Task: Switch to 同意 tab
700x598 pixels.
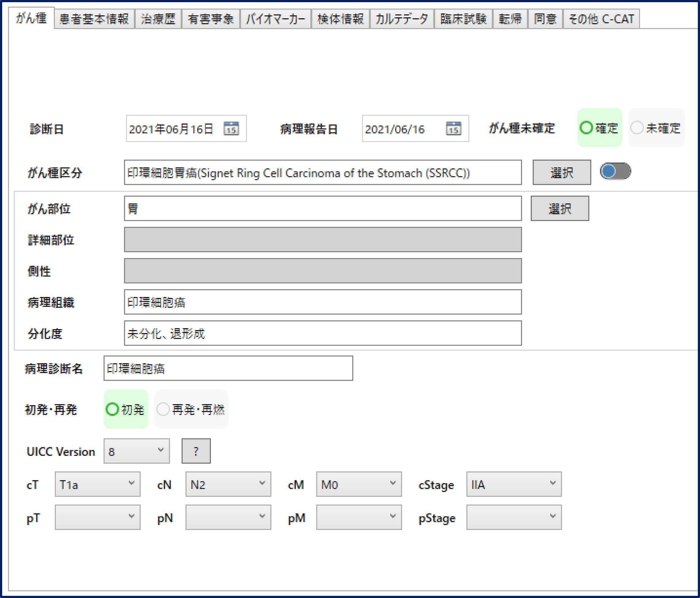Action: [545, 19]
